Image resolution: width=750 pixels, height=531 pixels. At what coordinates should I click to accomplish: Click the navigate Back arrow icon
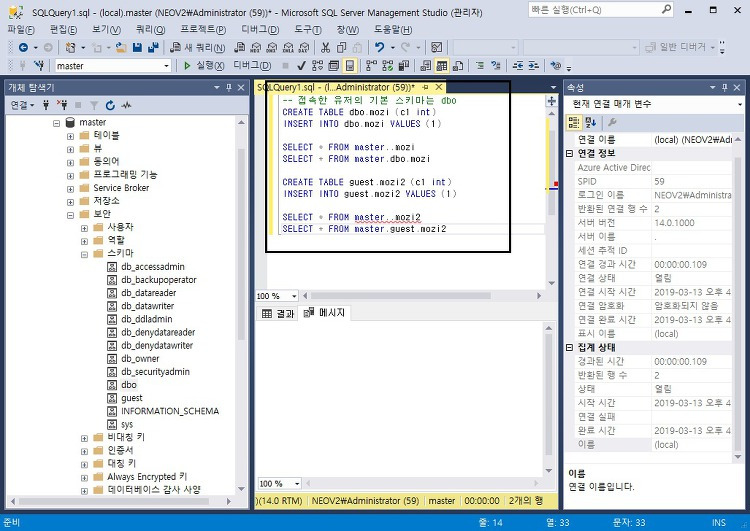click(x=22, y=47)
